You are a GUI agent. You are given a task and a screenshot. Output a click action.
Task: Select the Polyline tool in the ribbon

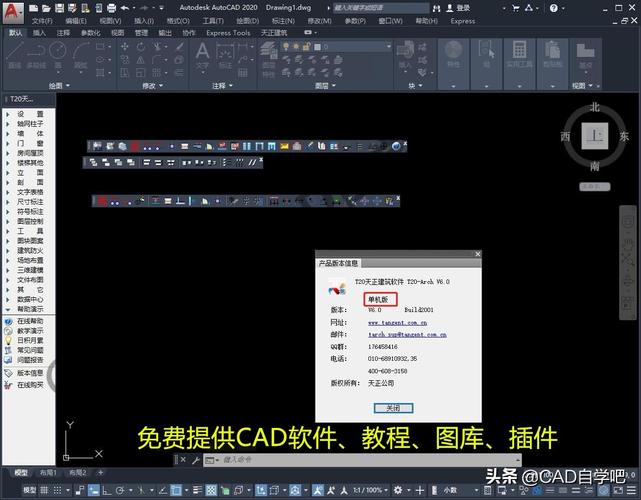pyautogui.click(x=36, y=54)
